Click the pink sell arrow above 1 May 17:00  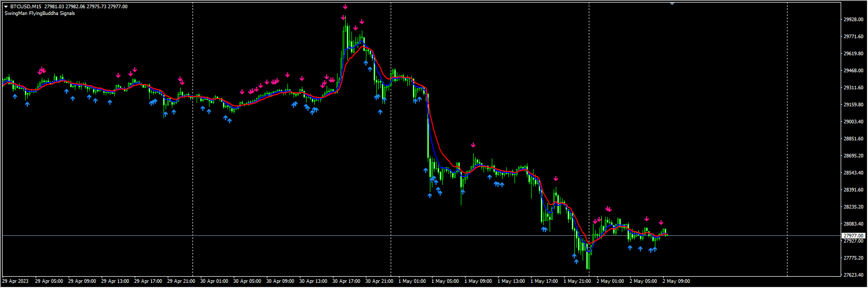tap(556, 179)
